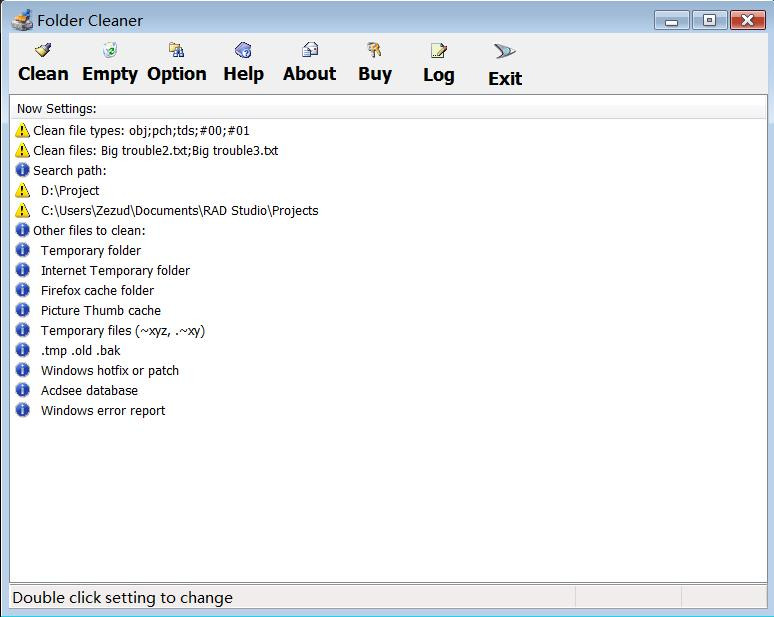Image resolution: width=774 pixels, height=617 pixels.
Task: Click the 'Now Settings:' column header
Action: tap(388, 109)
